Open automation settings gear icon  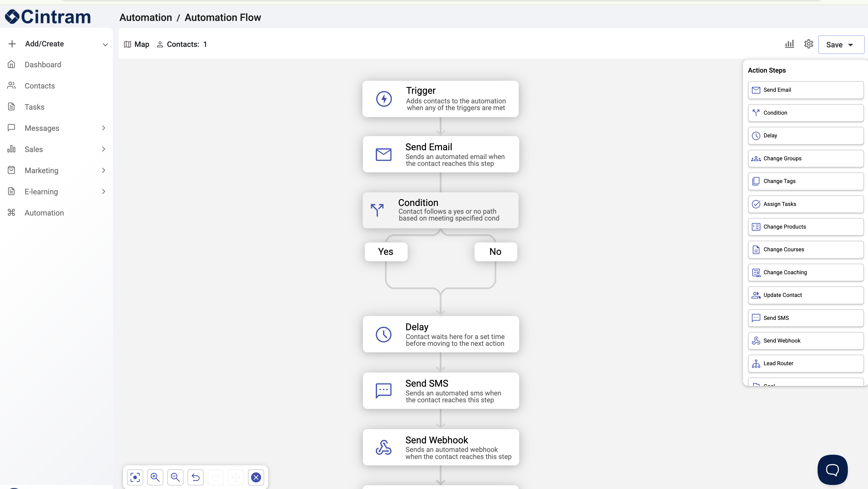(x=808, y=44)
